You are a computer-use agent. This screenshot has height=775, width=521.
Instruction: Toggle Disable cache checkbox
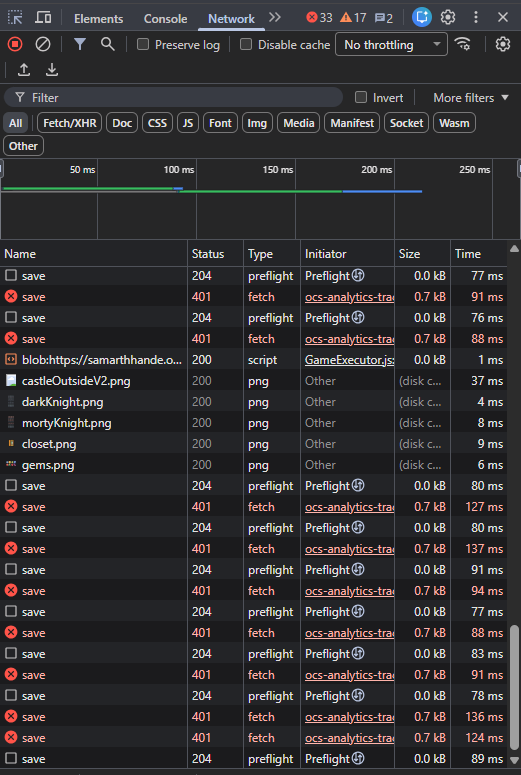(246, 44)
